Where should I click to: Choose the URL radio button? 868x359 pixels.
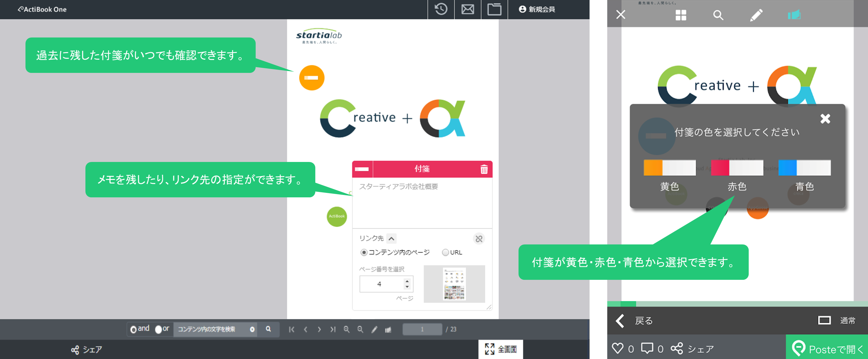(445, 253)
